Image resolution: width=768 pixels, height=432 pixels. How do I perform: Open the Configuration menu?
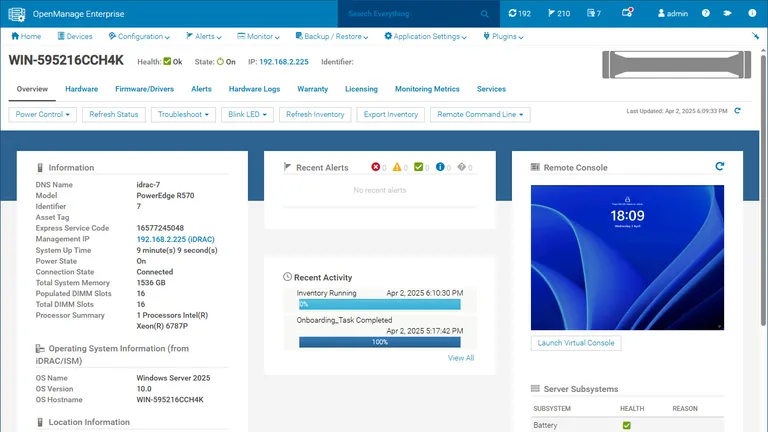(x=139, y=36)
